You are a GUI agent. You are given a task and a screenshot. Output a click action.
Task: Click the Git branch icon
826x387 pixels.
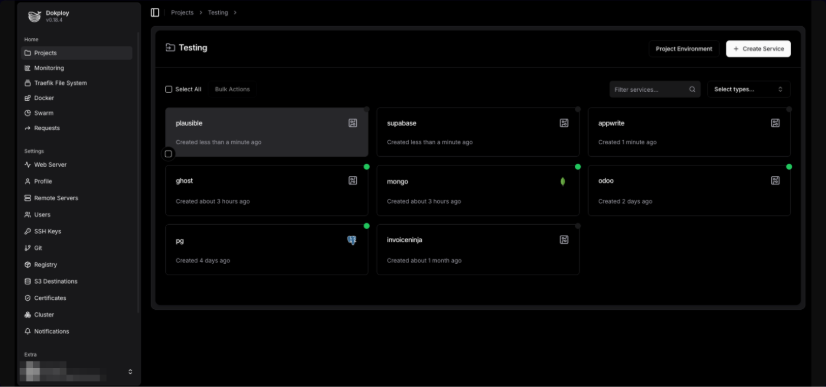click(28, 248)
